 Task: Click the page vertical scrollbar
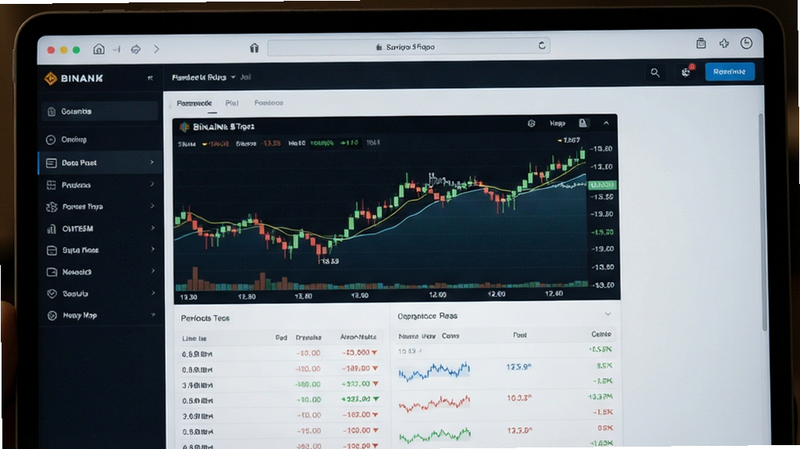761,222
